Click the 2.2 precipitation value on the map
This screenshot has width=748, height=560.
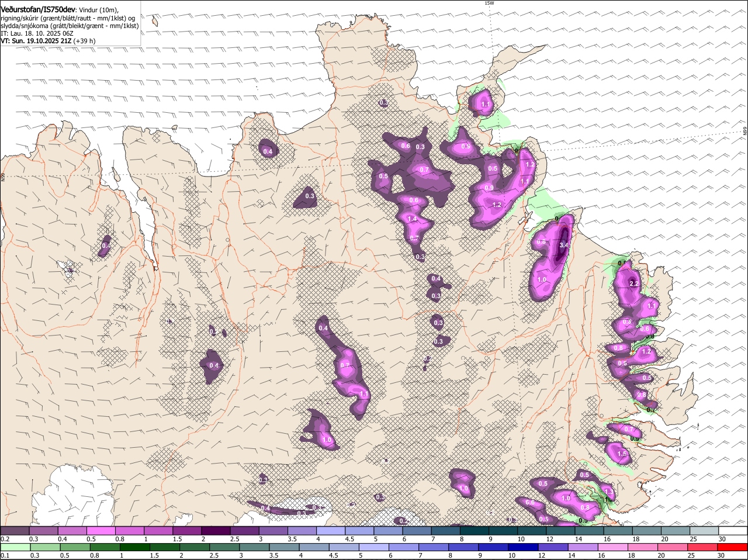[x=634, y=283]
